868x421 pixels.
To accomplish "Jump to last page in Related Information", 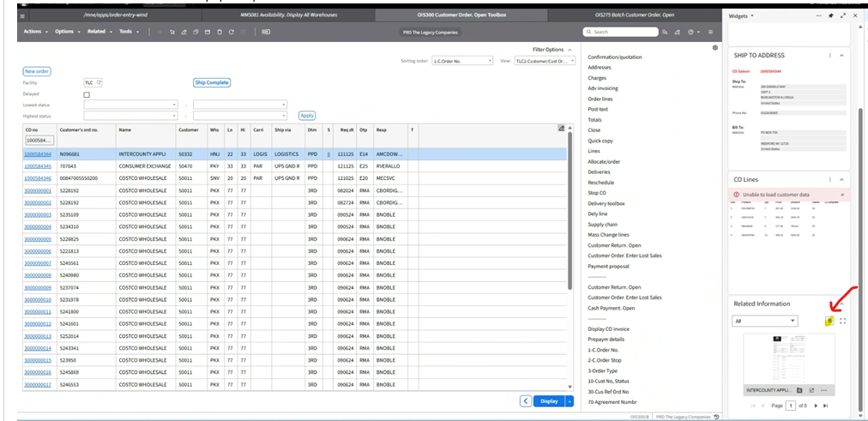I will [825, 406].
